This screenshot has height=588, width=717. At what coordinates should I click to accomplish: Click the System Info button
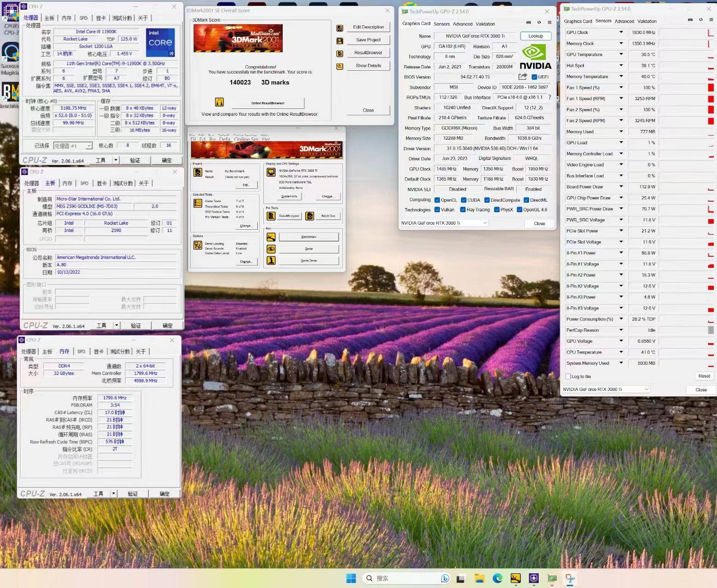click(289, 196)
